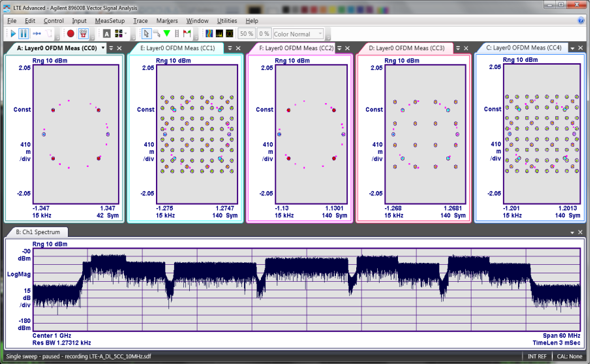
Task: Click the red Record button in toolbar
Action: tap(70, 33)
